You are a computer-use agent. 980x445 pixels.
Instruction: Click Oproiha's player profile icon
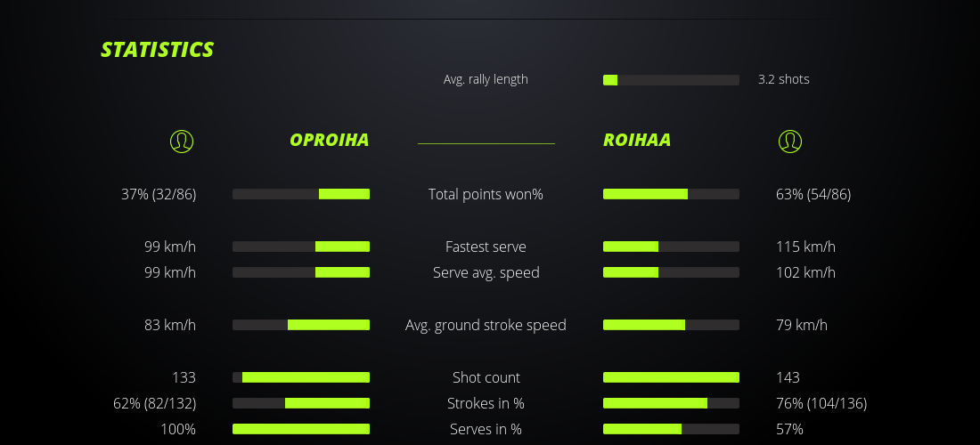[182, 141]
